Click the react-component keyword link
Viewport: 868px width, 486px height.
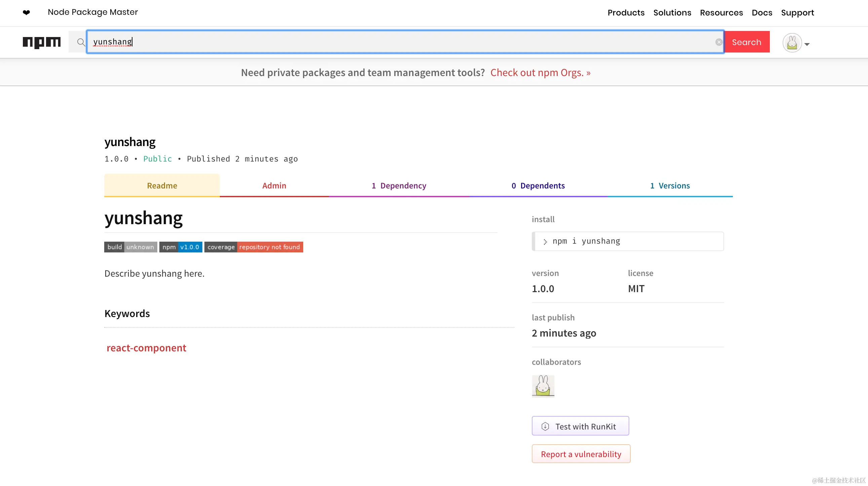coord(146,348)
